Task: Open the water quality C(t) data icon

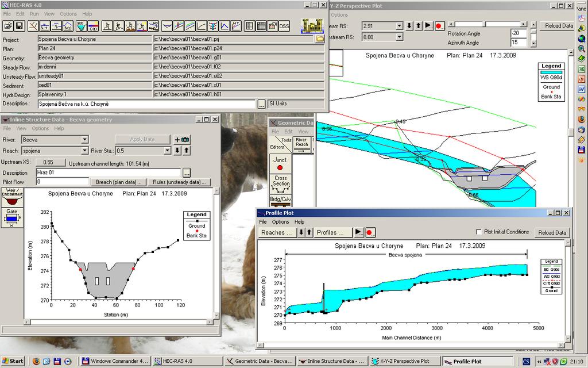Action: click(x=93, y=26)
